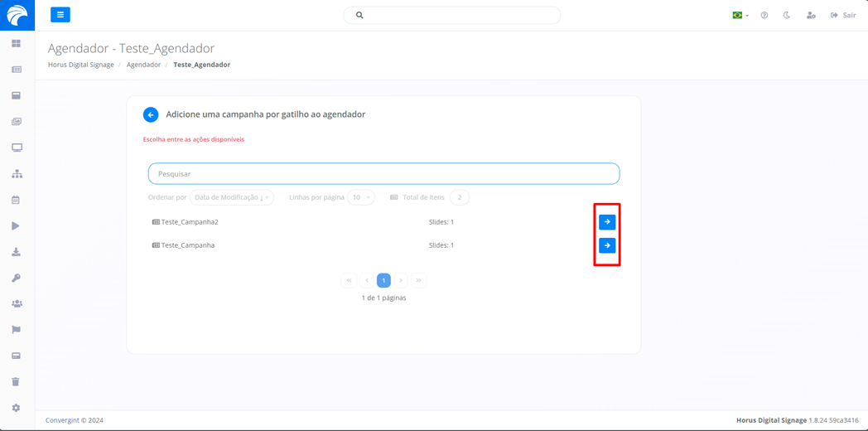The height and width of the screenshot is (431, 868).
Task: Click the key icon in sidebar
Action: 16,278
